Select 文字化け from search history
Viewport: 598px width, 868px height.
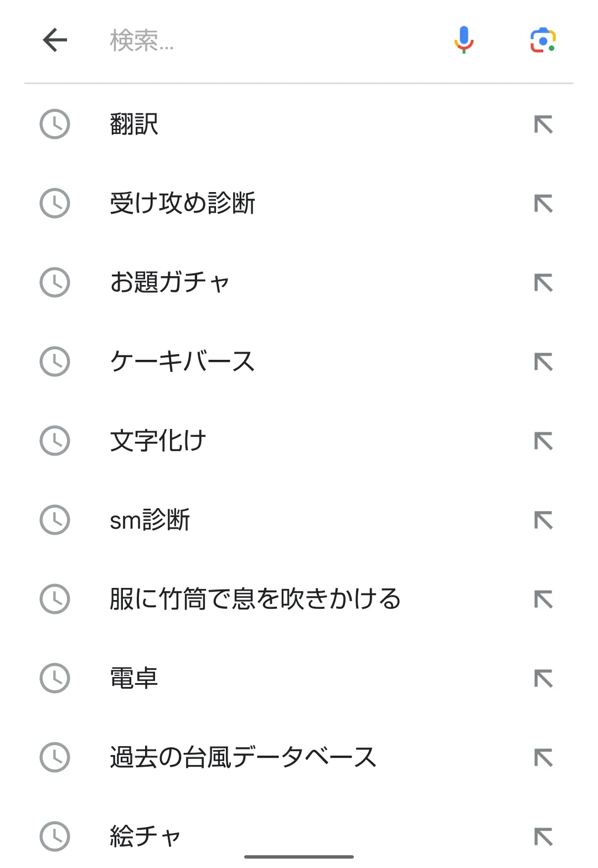(x=158, y=441)
